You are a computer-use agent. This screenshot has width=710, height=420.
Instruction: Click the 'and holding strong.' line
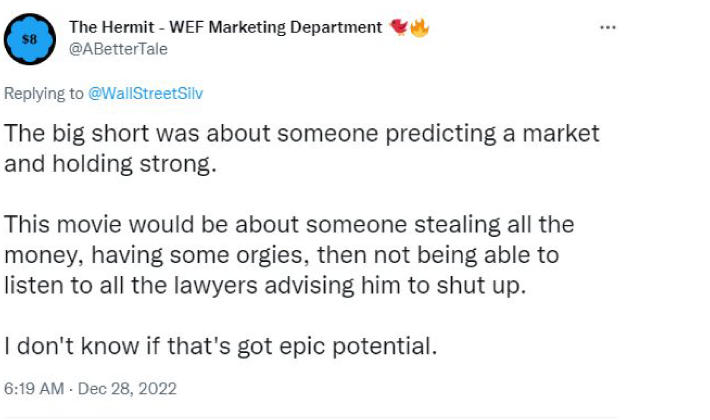[x=110, y=164]
